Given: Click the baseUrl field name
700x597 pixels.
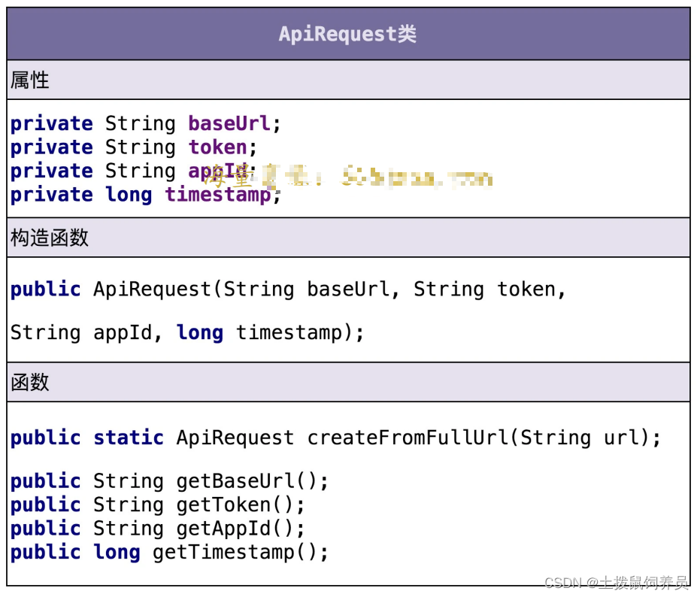Looking at the screenshot, I should [229, 123].
